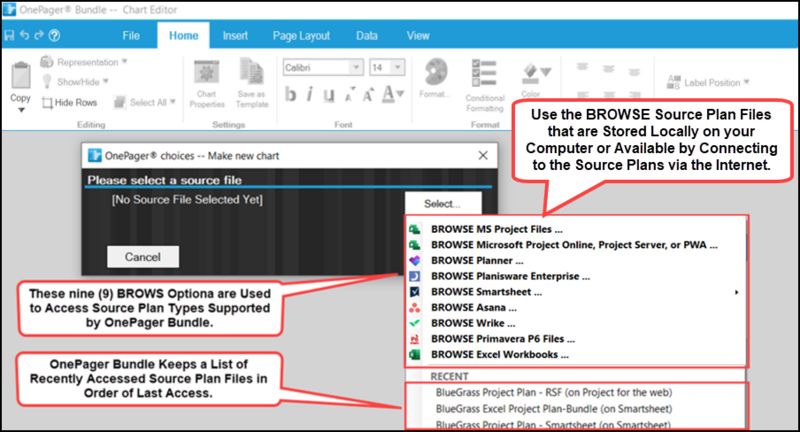Image resolution: width=800 pixels, height=432 pixels.
Task: Click the [No Source File Selected Yet] text
Action: 187,200
